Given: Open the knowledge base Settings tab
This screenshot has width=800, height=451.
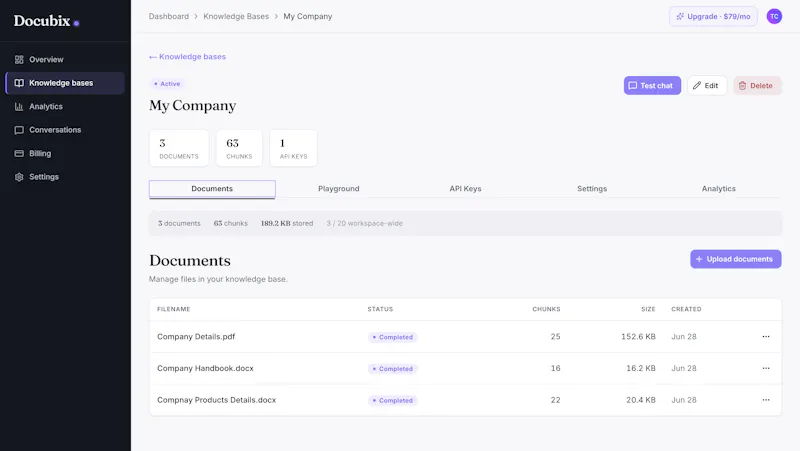Looking at the screenshot, I should [x=592, y=189].
